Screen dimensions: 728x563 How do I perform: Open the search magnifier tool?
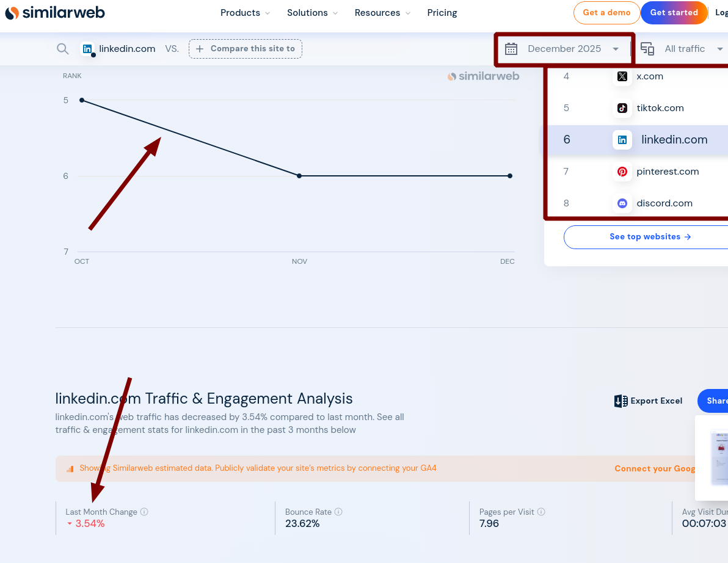point(62,49)
